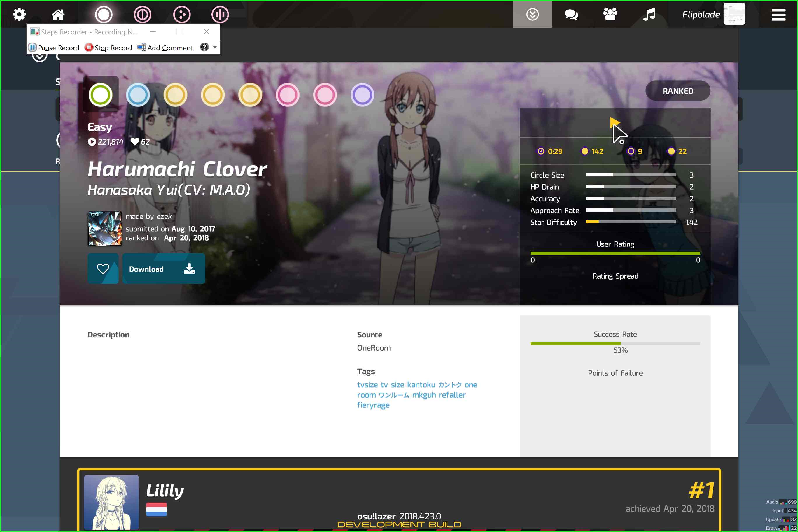Image resolution: width=798 pixels, height=532 pixels.
Task: Select the osu!catch ruleset icon
Action: coord(181,14)
